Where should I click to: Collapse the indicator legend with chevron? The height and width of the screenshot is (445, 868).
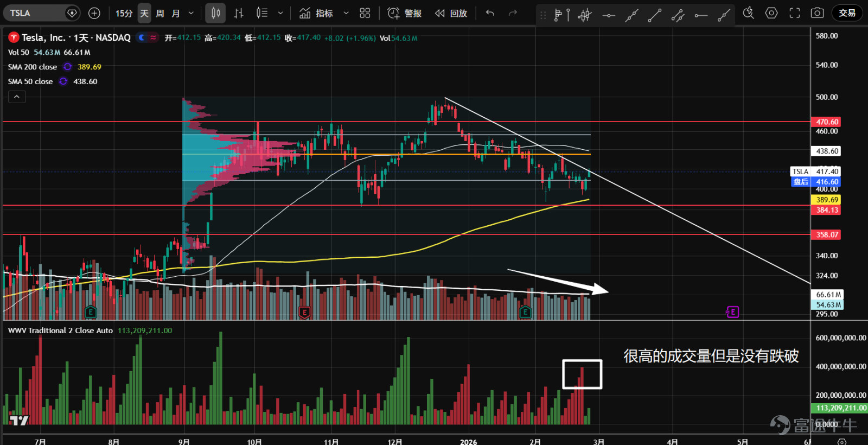pos(17,97)
